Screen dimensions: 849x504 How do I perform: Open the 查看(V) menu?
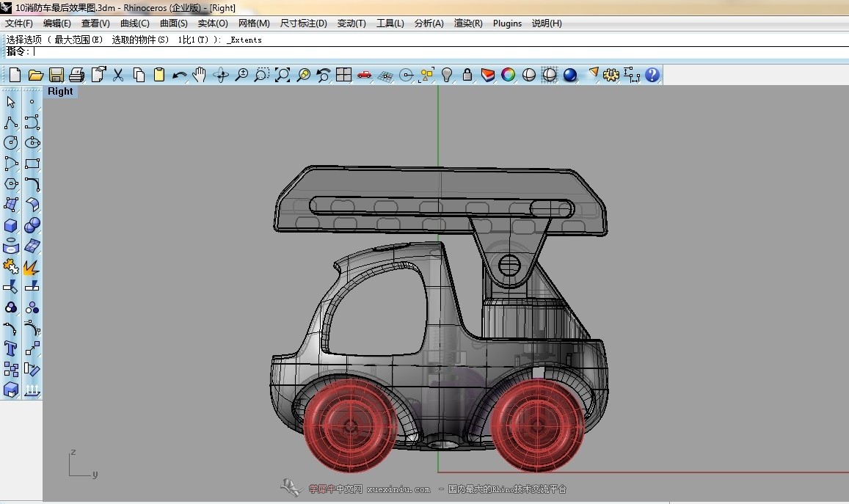(x=95, y=23)
